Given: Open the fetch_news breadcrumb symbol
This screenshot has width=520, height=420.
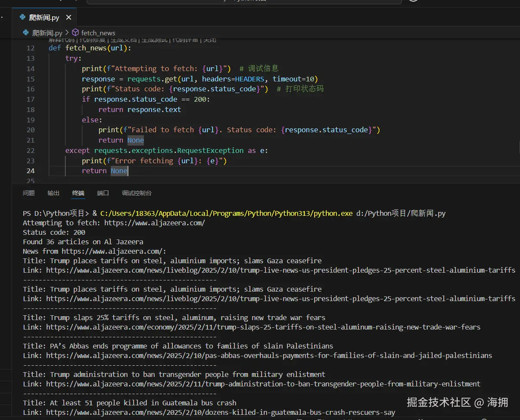Looking at the screenshot, I should 98,33.
